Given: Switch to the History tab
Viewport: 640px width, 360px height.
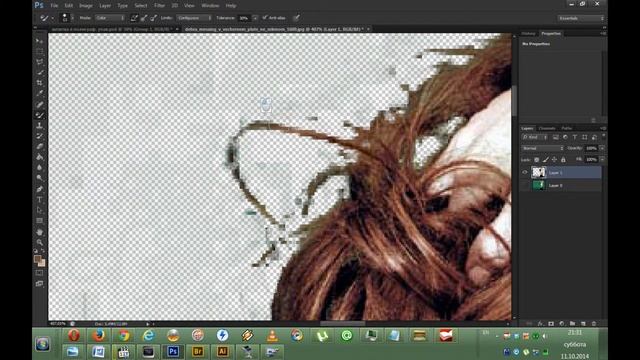Looking at the screenshot, I should click(528, 33).
